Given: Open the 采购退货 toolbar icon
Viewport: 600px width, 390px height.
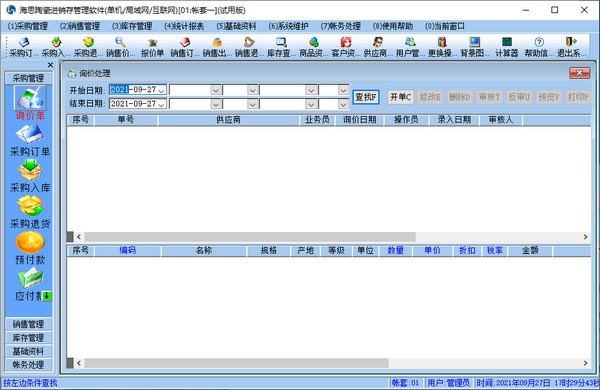Looking at the screenshot, I should pos(88,47).
